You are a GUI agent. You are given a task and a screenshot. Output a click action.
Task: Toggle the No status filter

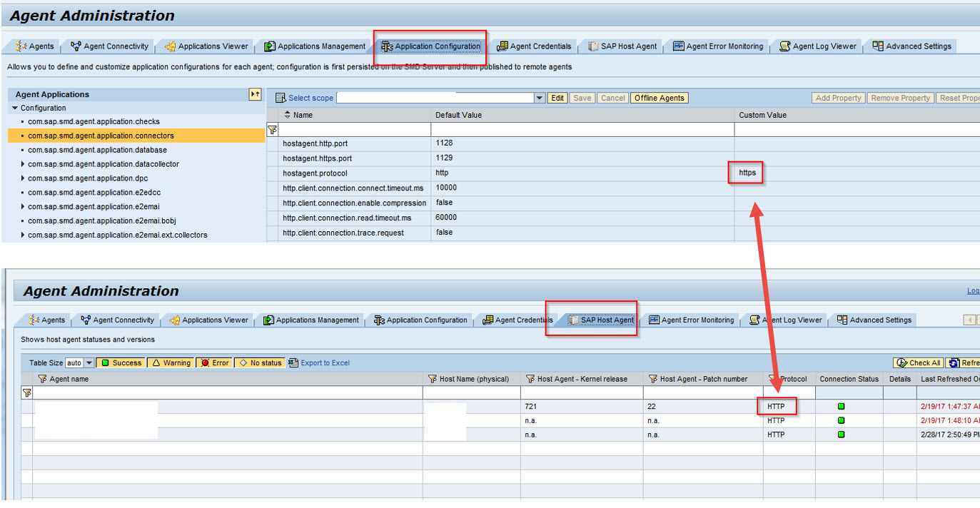(x=260, y=363)
